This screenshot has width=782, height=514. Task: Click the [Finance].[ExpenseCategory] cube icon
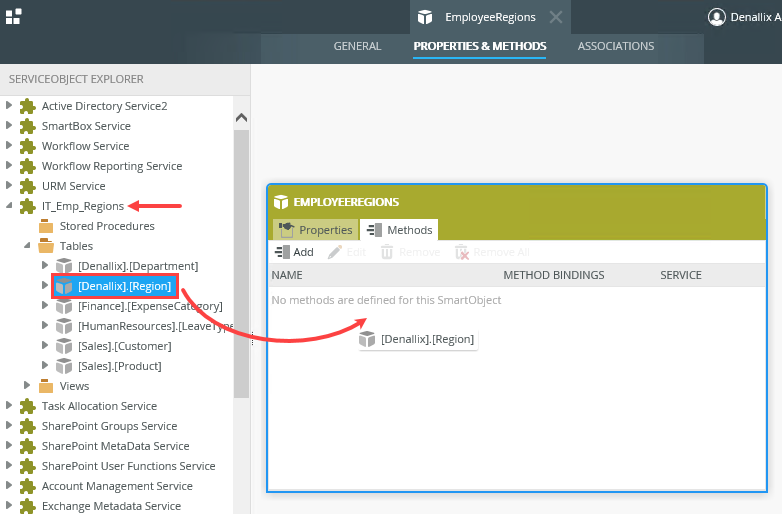pyautogui.click(x=64, y=306)
